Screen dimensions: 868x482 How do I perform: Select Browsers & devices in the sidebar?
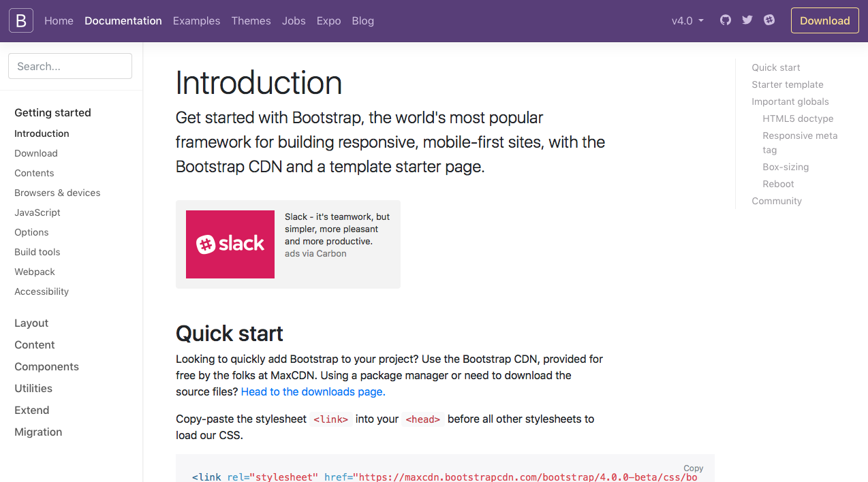[x=57, y=193]
